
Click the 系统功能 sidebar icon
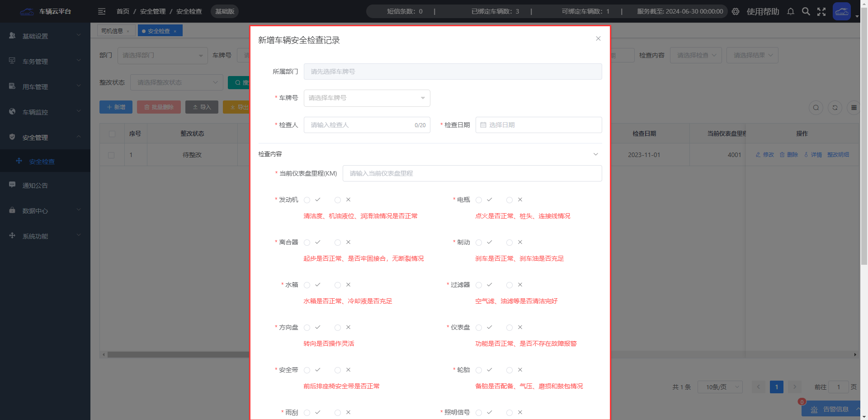pos(12,235)
